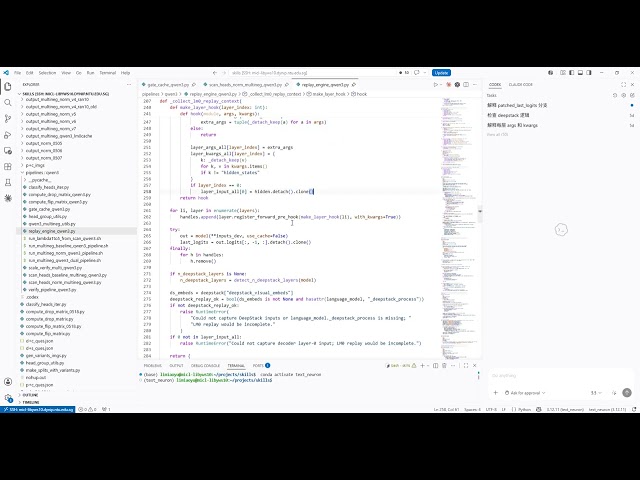Click the task history icon in Codex panel

(x=615, y=95)
